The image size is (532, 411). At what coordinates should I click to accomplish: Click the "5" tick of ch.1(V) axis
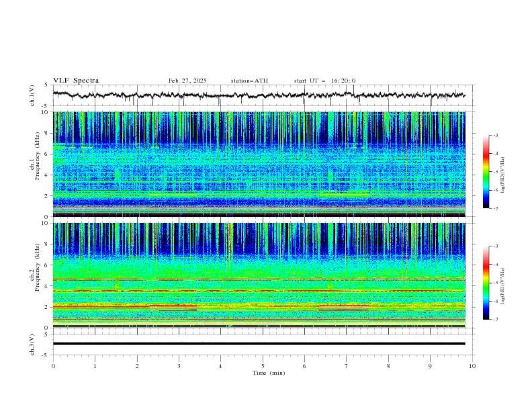coord(46,85)
